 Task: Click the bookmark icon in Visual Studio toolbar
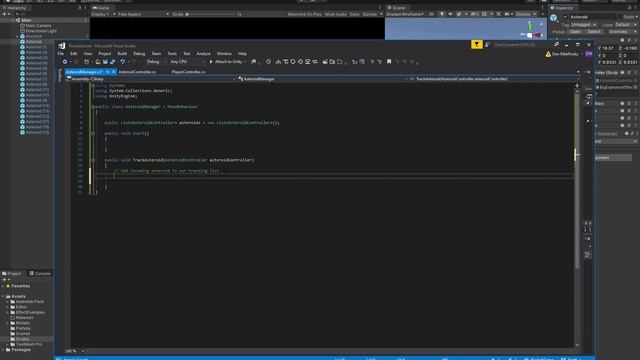pyautogui.click(x=389, y=62)
